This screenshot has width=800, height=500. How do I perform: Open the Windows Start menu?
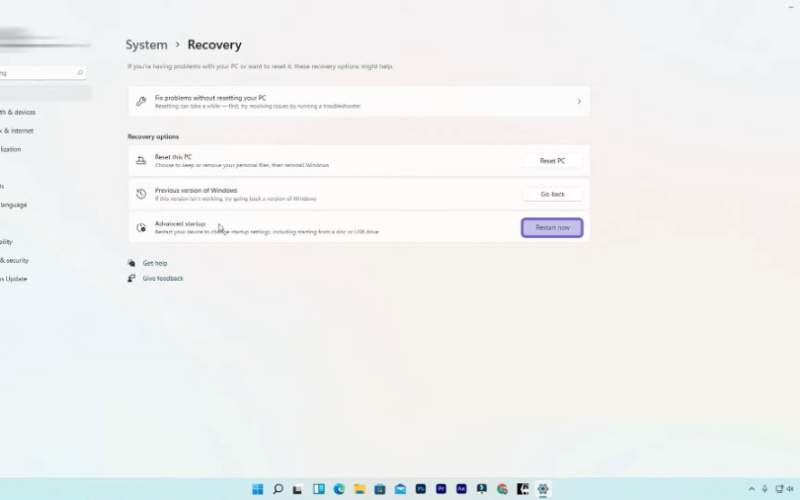(x=258, y=489)
